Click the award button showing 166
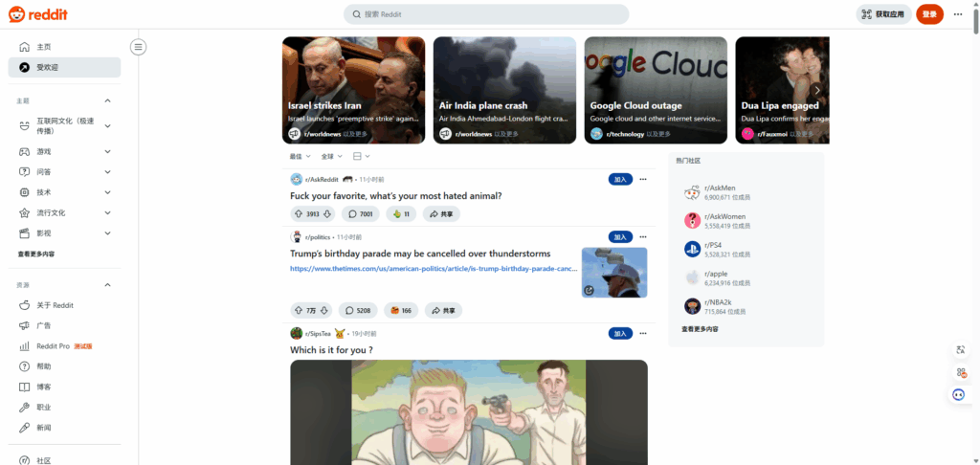 coord(401,310)
